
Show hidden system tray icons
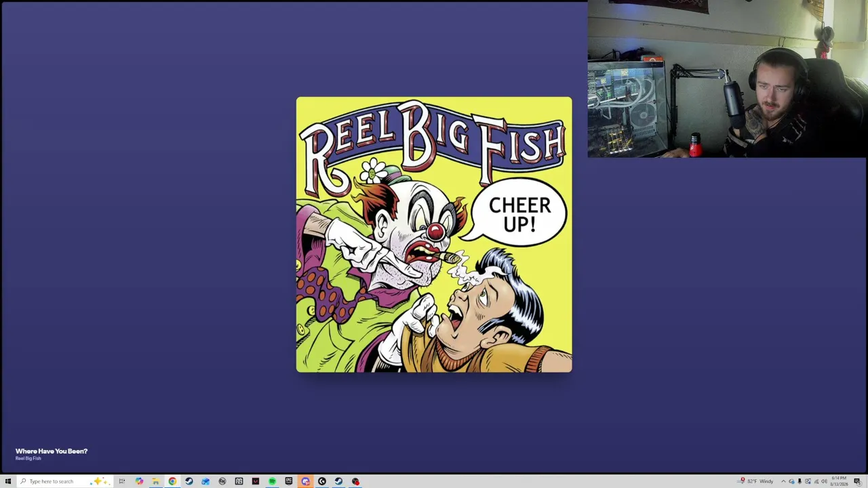click(x=783, y=481)
